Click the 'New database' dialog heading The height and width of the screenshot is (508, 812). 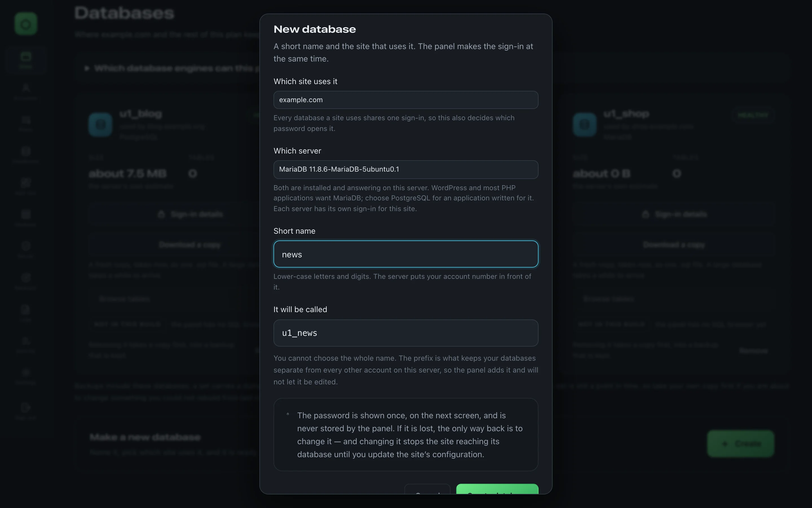coord(314,29)
